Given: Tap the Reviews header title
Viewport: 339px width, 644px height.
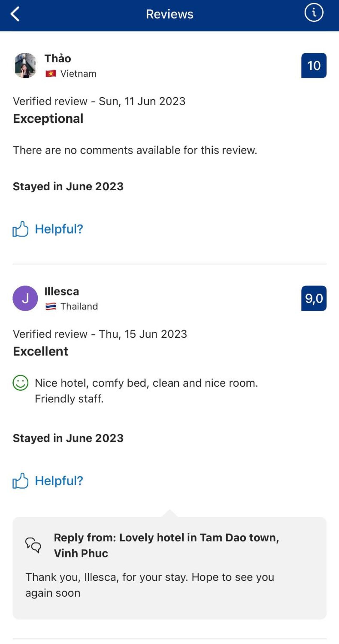Looking at the screenshot, I should point(170,14).
